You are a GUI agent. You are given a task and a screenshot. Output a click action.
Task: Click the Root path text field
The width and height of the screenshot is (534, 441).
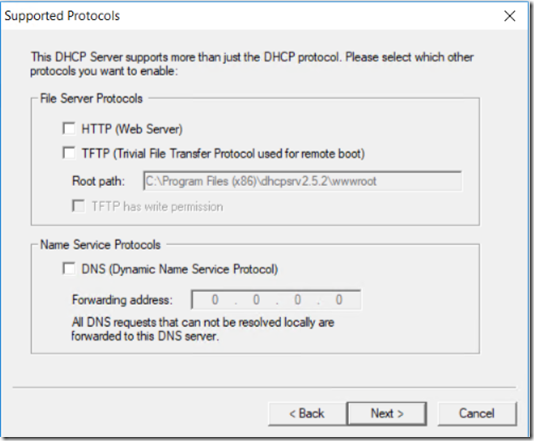[302, 181]
